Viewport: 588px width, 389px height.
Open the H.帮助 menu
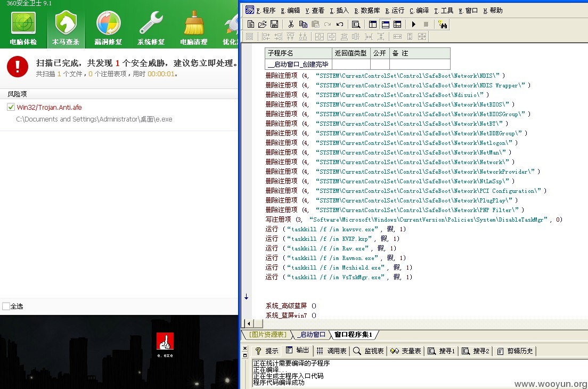(x=492, y=11)
